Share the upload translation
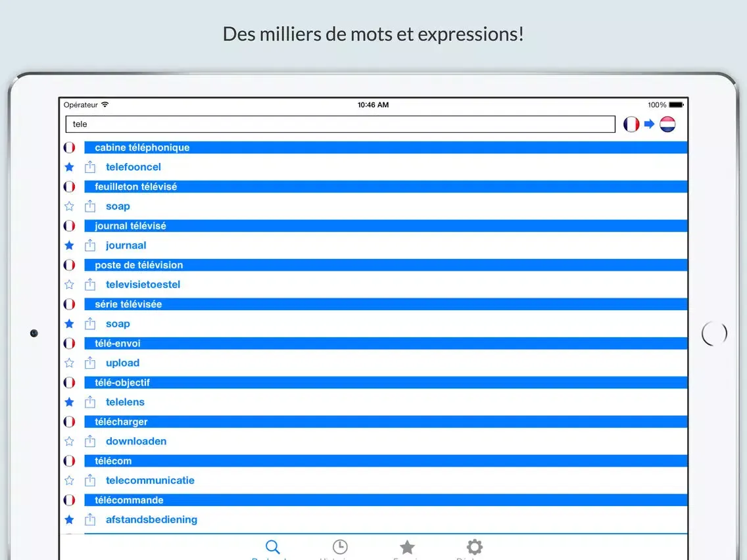 [x=90, y=362]
